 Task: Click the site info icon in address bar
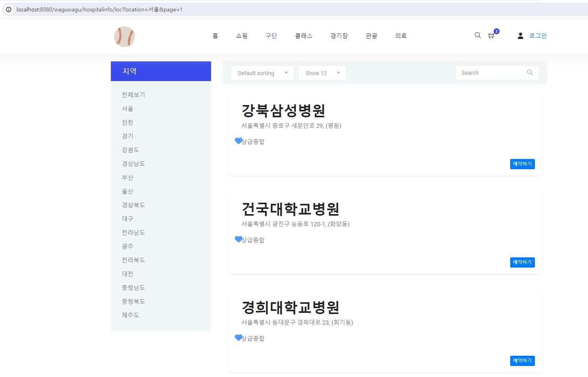(x=9, y=9)
